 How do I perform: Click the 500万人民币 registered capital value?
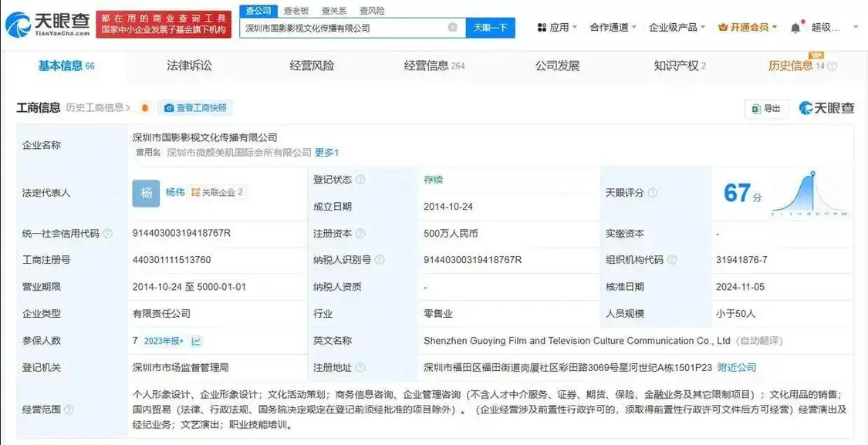coord(451,234)
